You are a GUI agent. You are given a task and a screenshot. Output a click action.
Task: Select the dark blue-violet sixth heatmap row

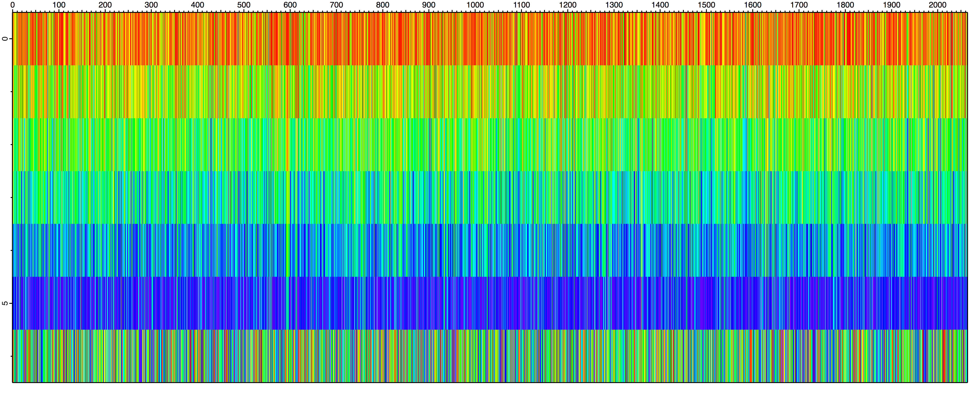tap(490, 303)
